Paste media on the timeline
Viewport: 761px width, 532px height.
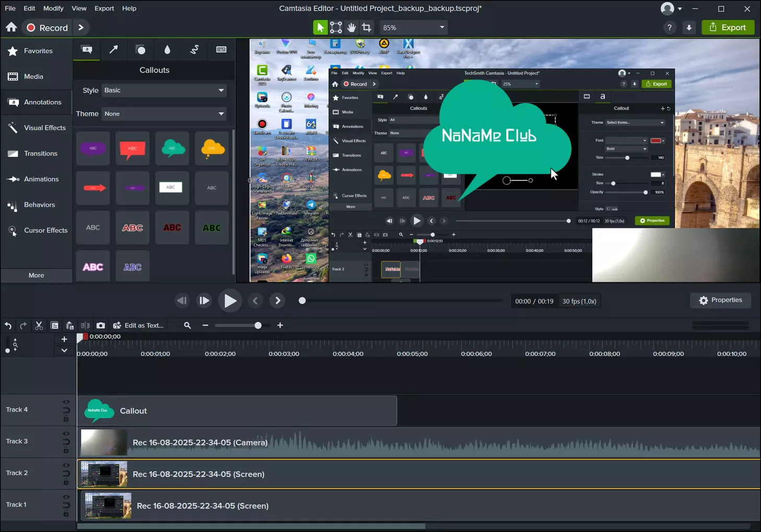coord(70,325)
